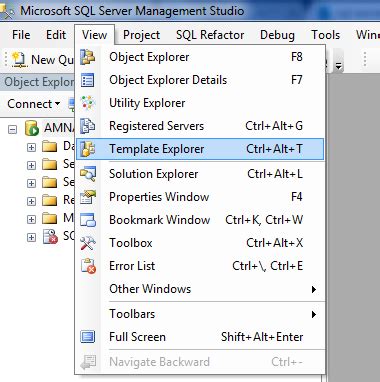
Task: Click the Object Explorer panel title
Action: pos(39,82)
